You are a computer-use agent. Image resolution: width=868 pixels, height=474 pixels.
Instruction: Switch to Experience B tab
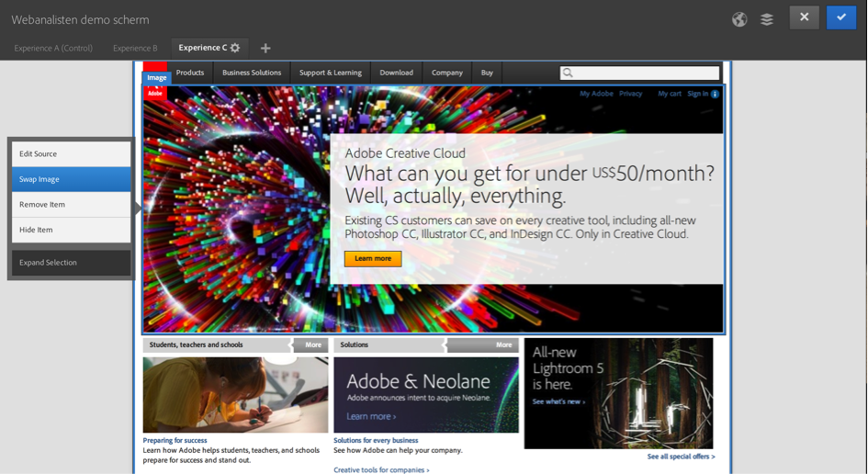(135, 48)
